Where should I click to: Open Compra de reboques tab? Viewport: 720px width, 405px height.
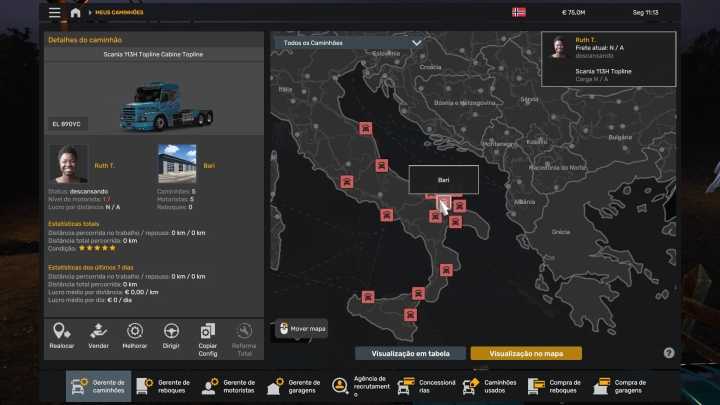coord(555,386)
